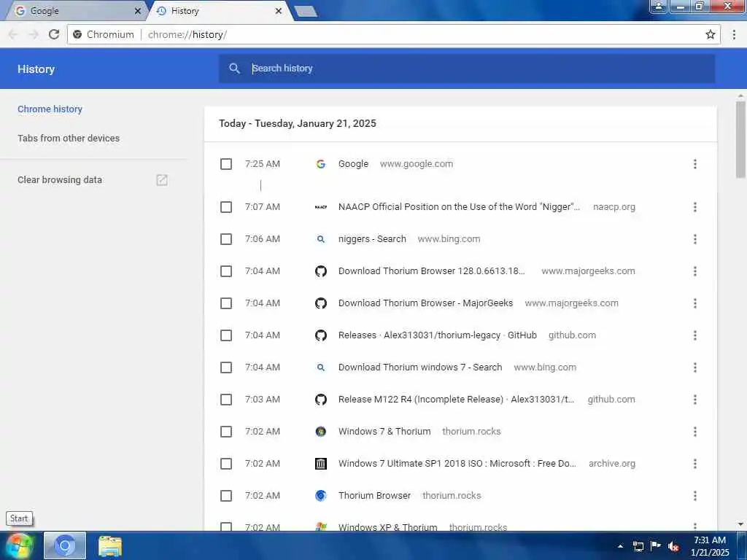Open the more-actions dots for Release M122 R4 row
The image size is (747, 560).
695,400
